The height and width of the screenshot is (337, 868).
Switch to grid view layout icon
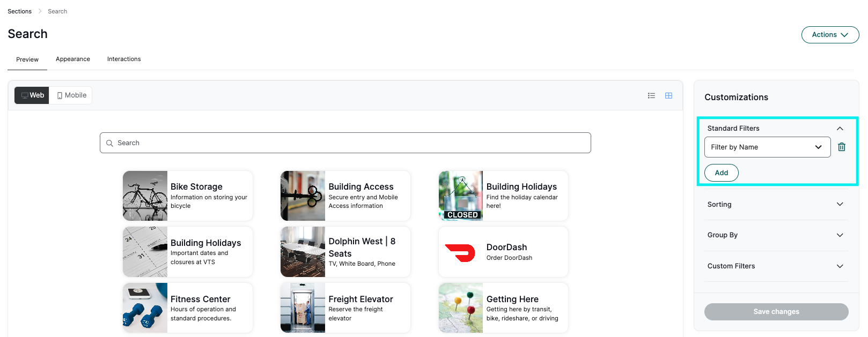tap(668, 95)
